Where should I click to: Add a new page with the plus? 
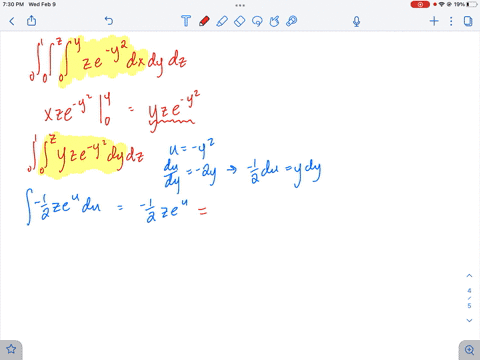click(x=434, y=21)
